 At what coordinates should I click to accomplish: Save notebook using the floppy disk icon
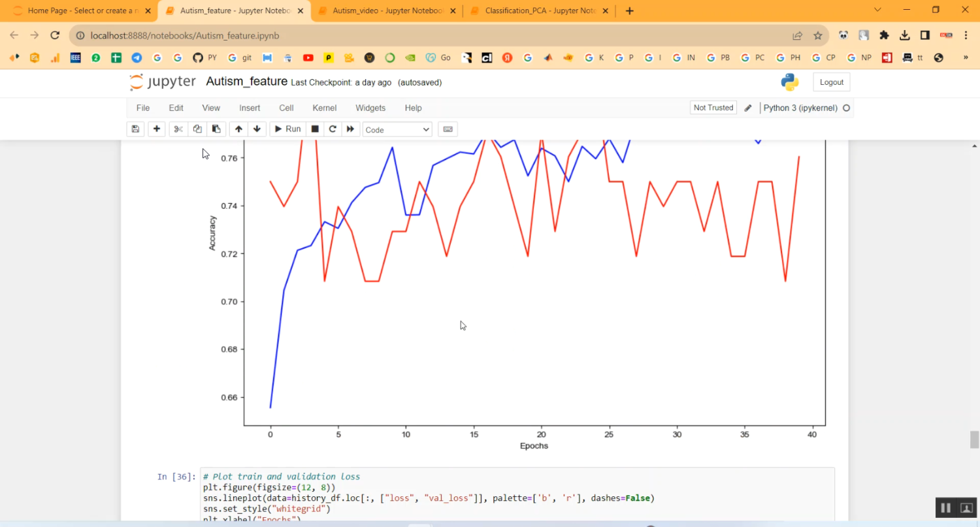click(x=135, y=129)
